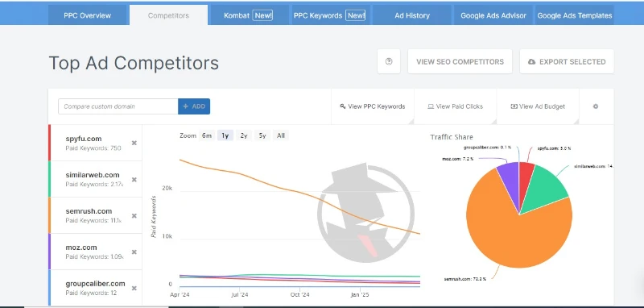The image size is (644, 308).
Task: Select the moz.com competitor row
Action: click(x=95, y=252)
